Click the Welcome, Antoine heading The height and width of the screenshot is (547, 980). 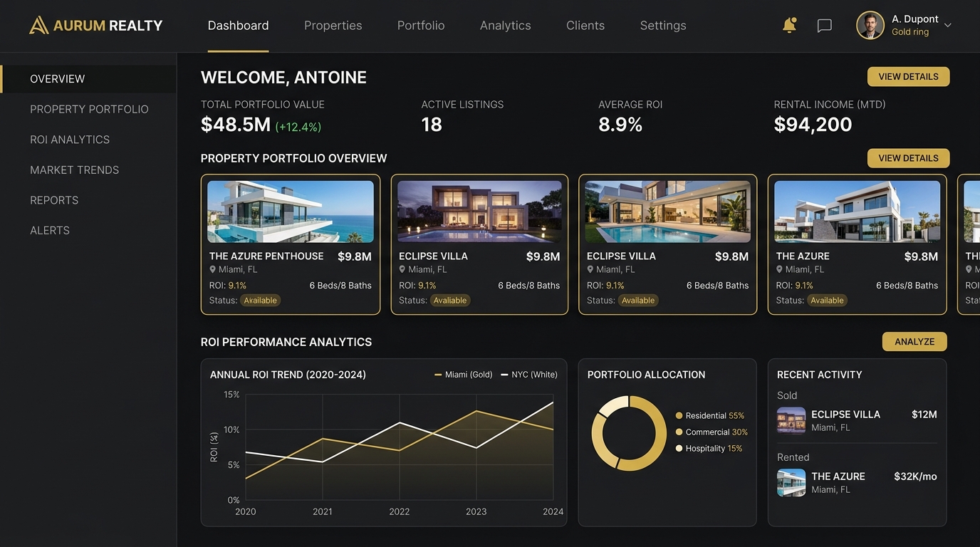(283, 78)
